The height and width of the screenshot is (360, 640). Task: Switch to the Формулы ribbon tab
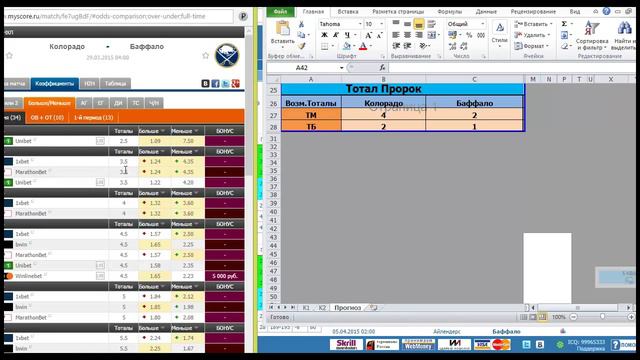pyautogui.click(x=449, y=11)
